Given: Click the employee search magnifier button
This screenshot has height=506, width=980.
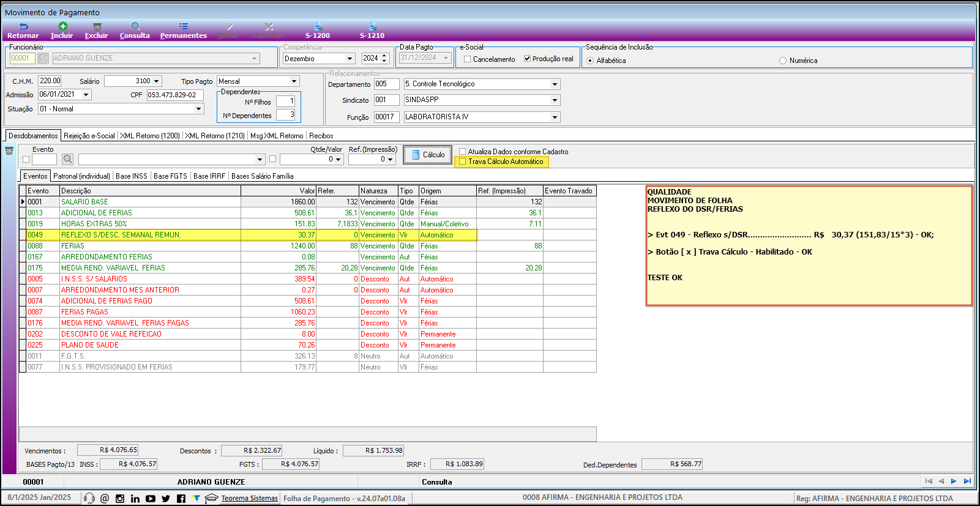Looking at the screenshot, I should [43, 58].
